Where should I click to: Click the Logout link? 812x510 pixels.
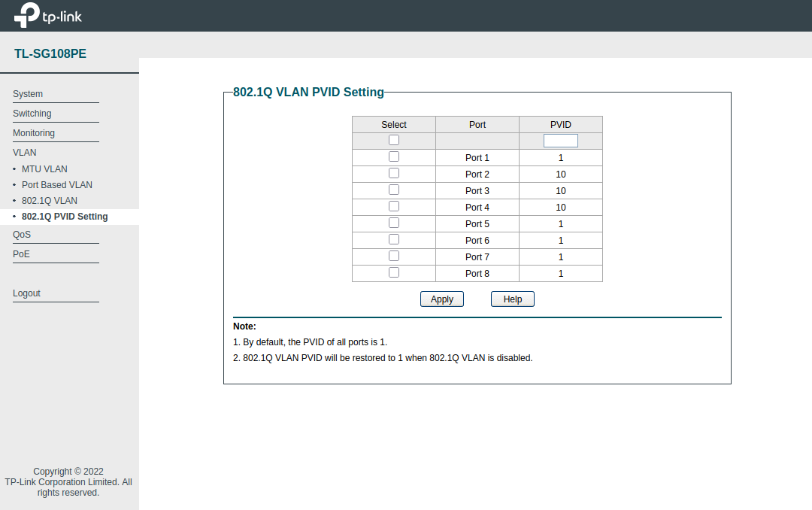[26, 293]
